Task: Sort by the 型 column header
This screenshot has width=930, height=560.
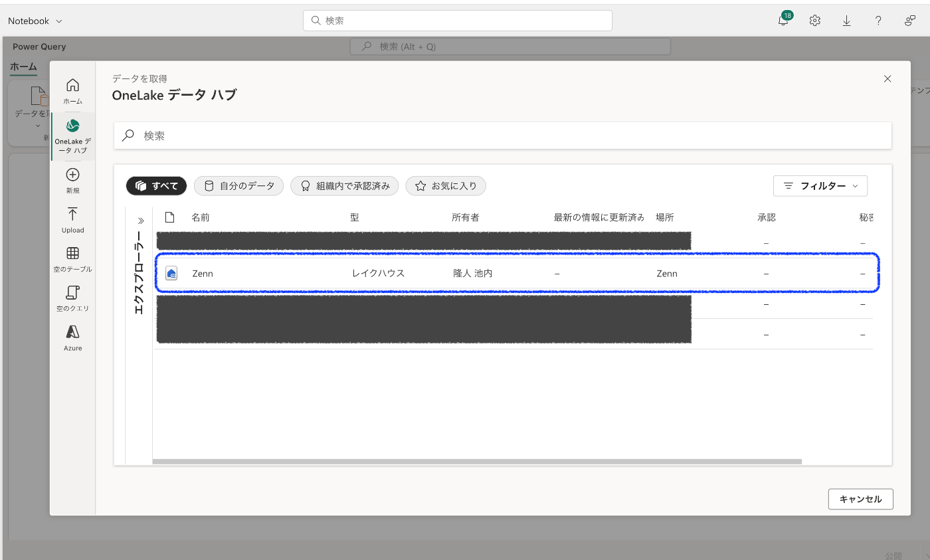Action: click(355, 217)
